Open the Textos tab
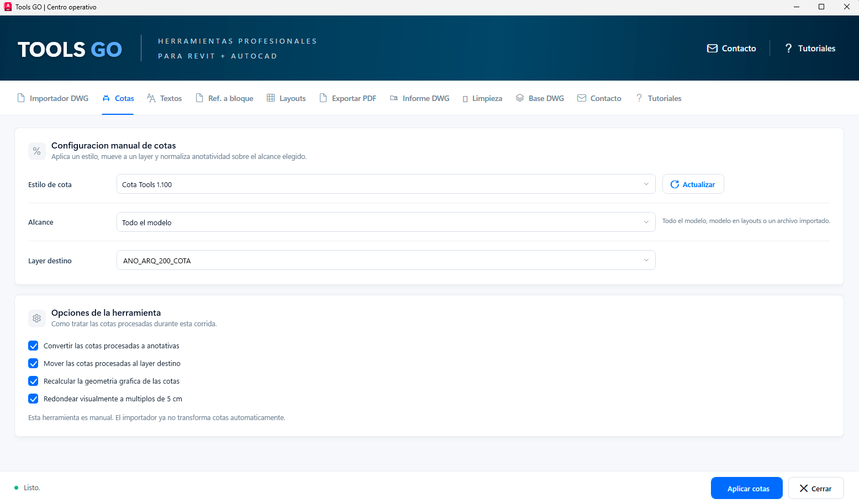The height and width of the screenshot is (504, 859). pyautogui.click(x=164, y=98)
